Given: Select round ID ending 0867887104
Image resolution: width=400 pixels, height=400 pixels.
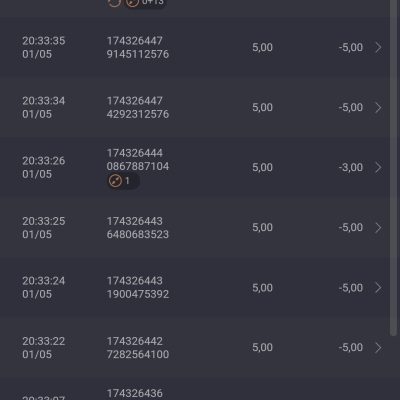Looking at the screenshot, I should point(138,160).
